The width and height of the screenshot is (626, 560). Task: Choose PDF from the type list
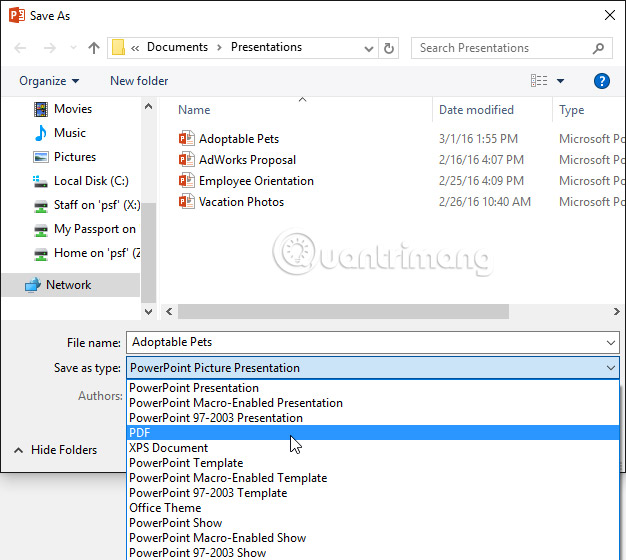click(373, 433)
